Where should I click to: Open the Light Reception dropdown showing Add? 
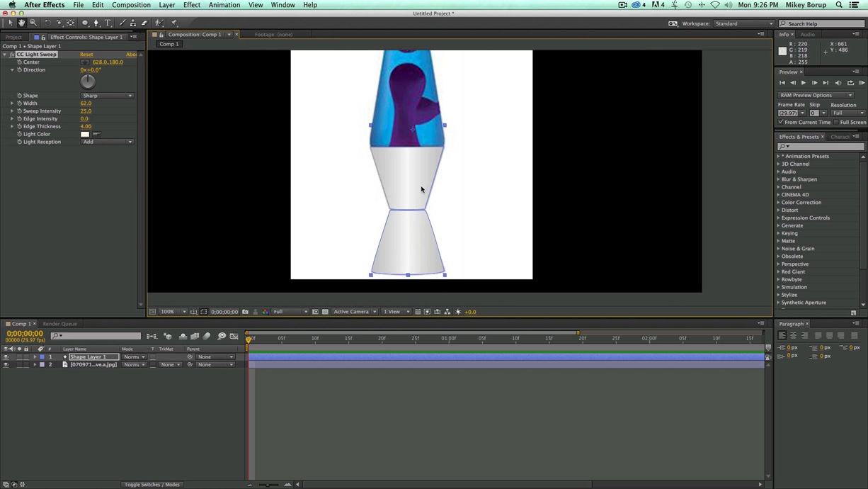point(107,141)
